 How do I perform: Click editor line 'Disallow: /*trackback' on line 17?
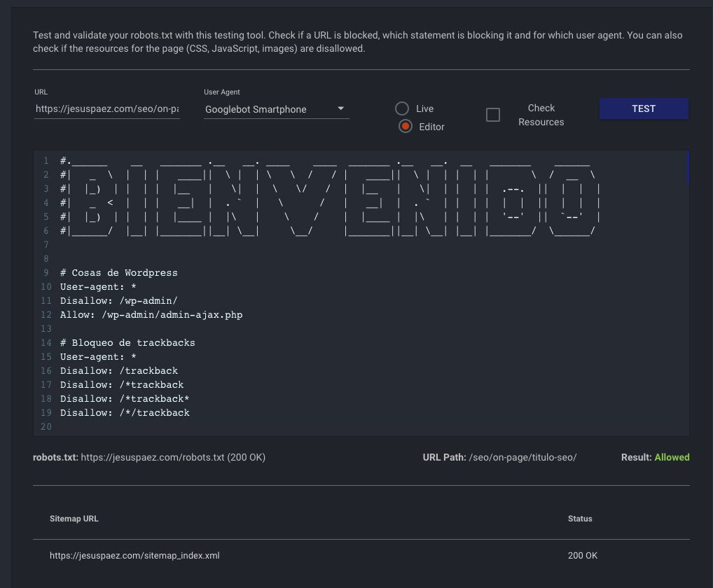(122, 385)
